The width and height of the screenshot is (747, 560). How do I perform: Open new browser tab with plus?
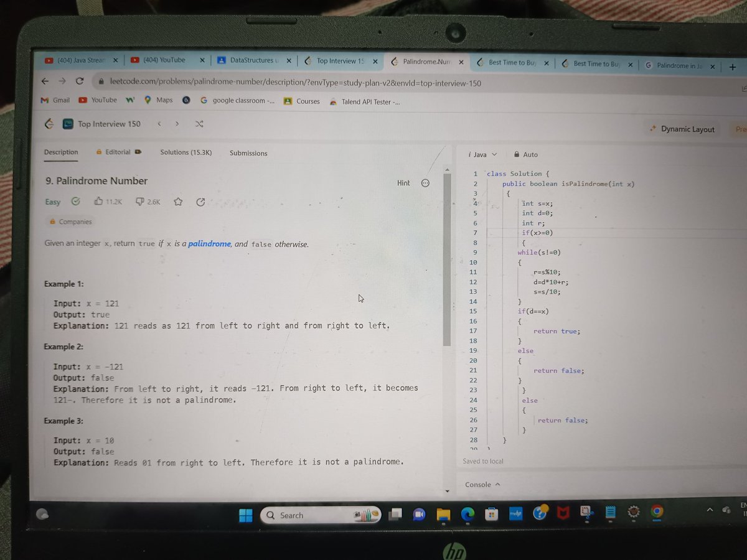733,67
